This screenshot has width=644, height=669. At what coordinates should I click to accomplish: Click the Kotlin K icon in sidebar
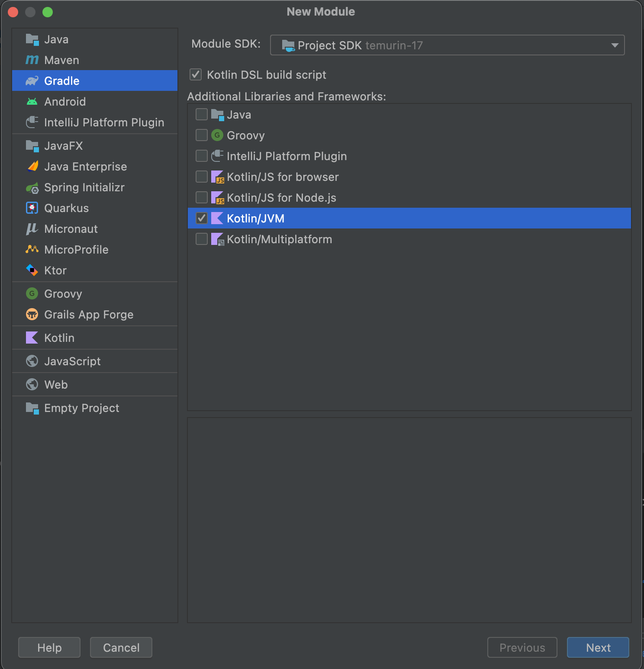pos(32,338)
